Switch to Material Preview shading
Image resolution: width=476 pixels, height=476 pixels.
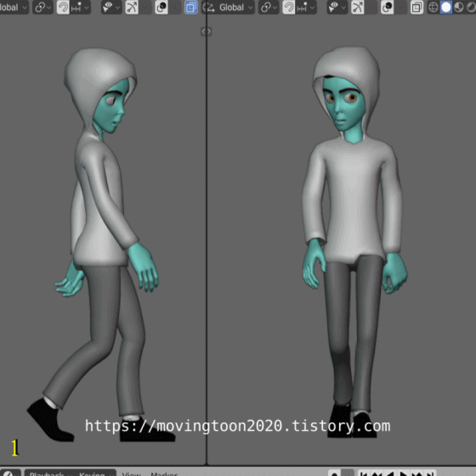pos(459,8)
